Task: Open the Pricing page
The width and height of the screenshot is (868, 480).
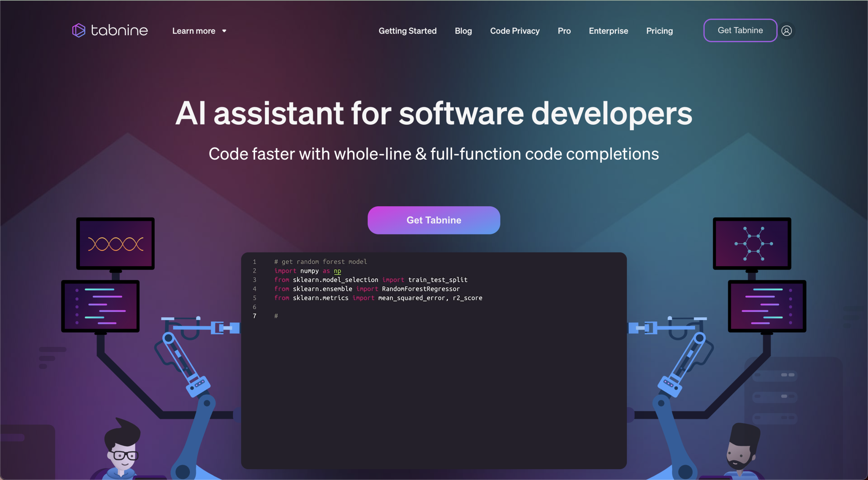Action: (659, 31)
